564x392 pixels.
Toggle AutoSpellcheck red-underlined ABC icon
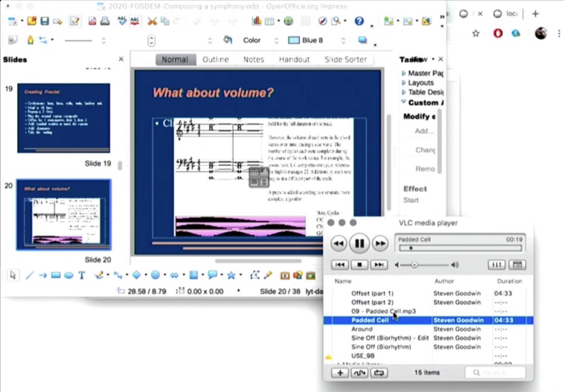click(135, 21)
